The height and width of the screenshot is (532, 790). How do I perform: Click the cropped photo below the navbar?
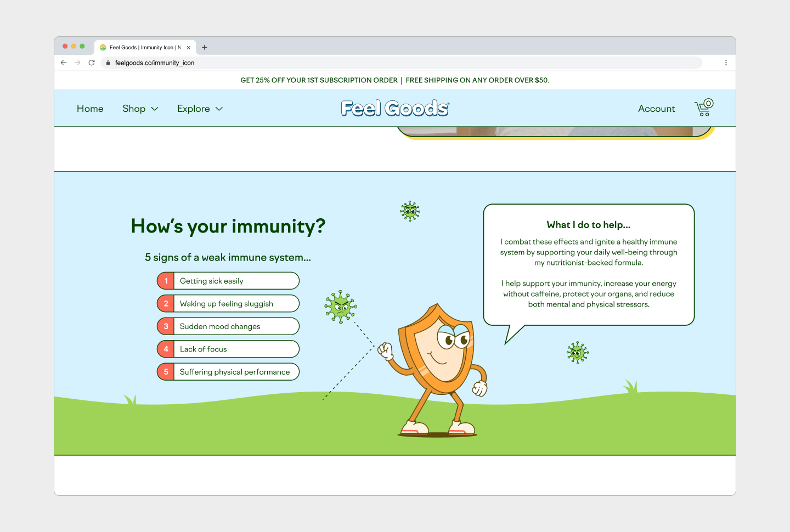[556, 133]
